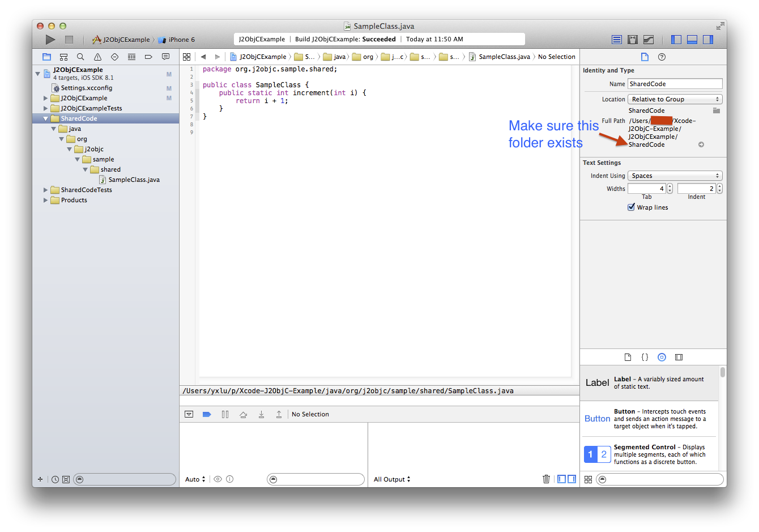Viewport: 759px width, 532px height.
Task: Open the Project navigator tab
Action: [46, 57]
